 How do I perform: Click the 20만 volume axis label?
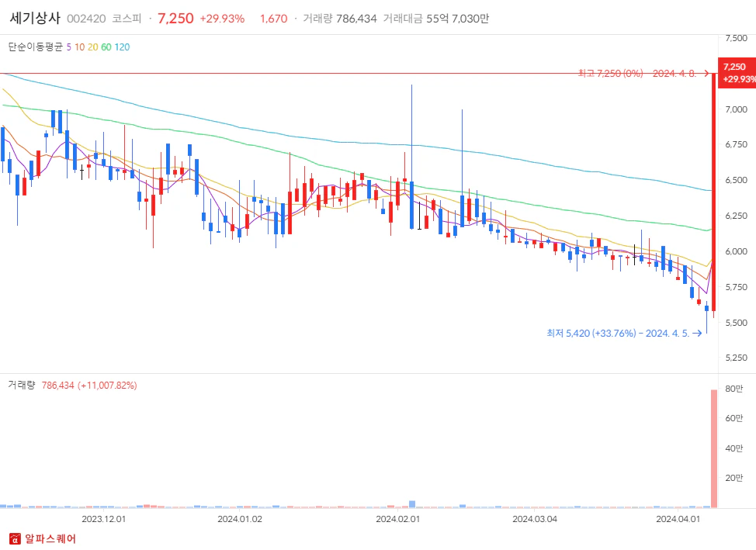pos(733,478)
